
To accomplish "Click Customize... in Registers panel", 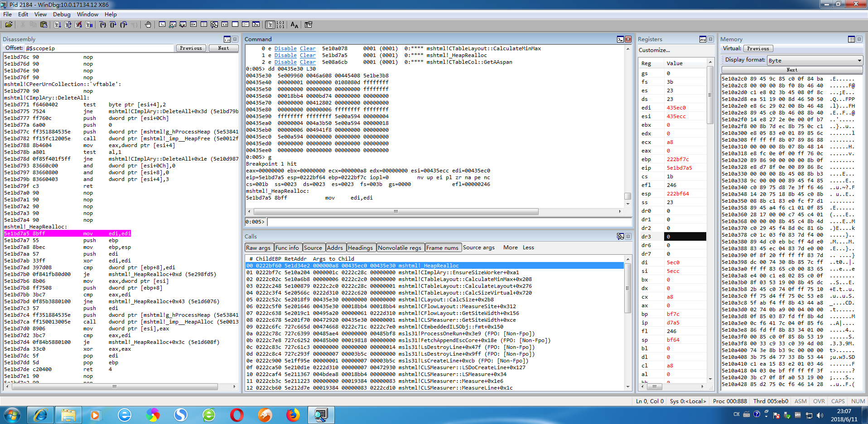I will pos(654,50).
